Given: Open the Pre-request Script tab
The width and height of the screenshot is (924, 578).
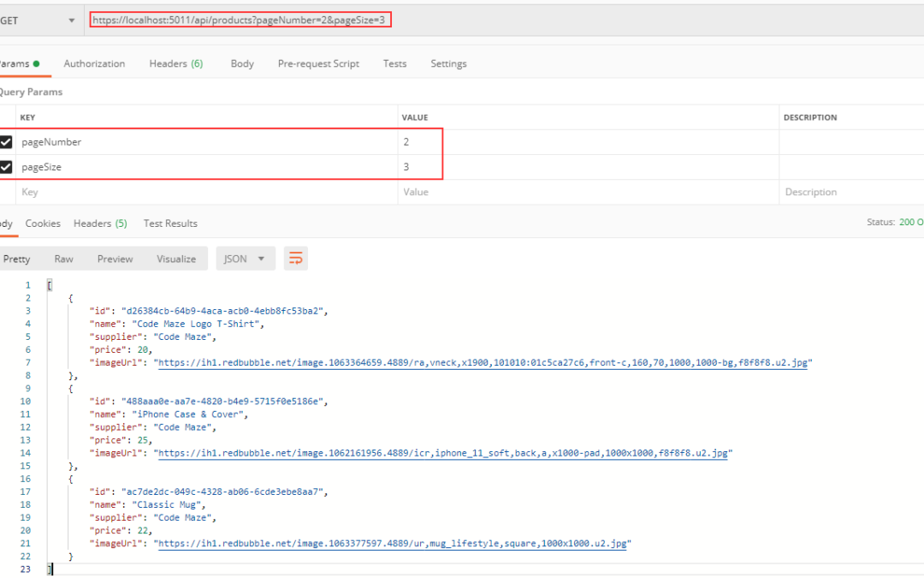Looking at the screenshot, I should coord(318,63).
